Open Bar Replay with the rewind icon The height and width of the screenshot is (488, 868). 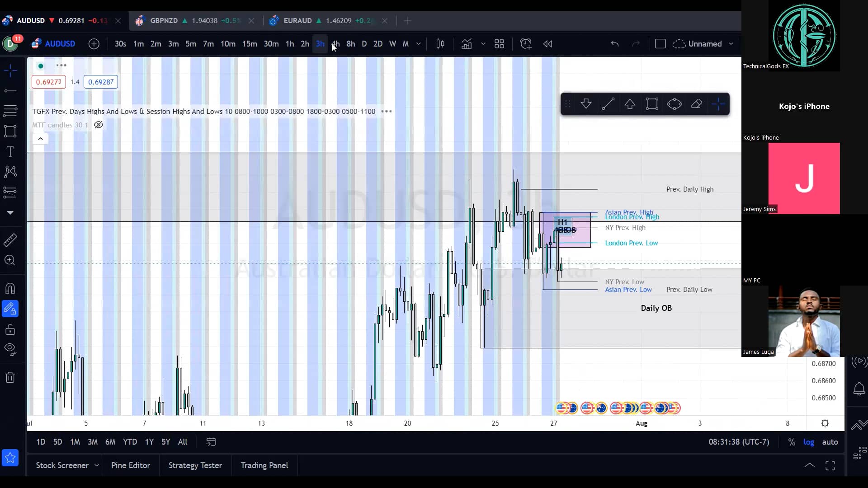coord(547,44)
